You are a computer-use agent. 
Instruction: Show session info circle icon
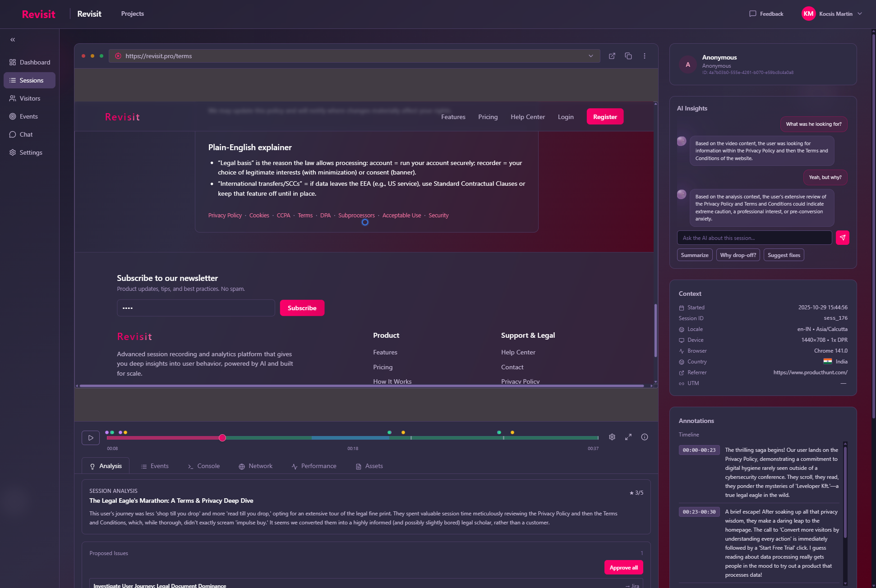coord(645,437)
